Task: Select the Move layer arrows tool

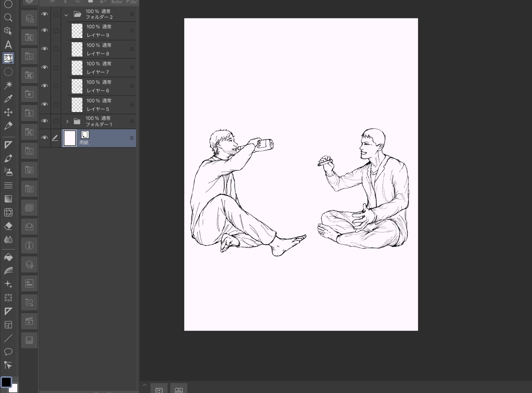Action: [x=8, y=112]
